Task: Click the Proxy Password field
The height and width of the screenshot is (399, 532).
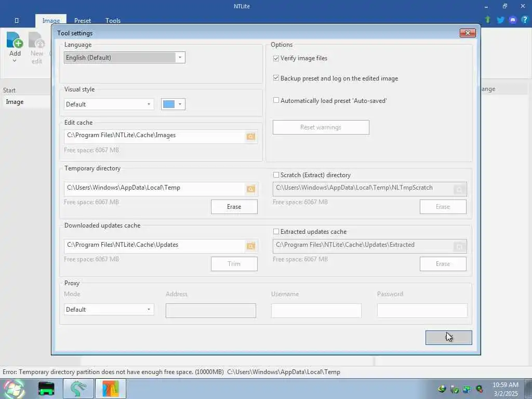Action: pos(422,311)
